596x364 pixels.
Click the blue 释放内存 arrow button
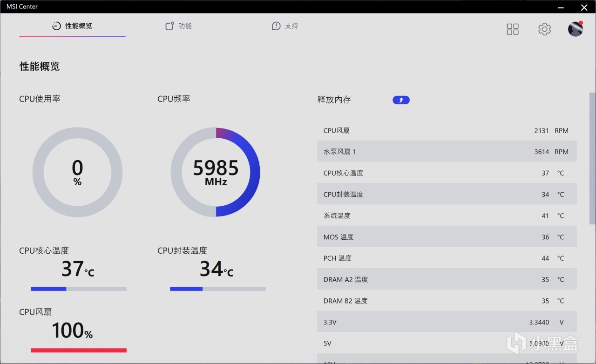401,100
